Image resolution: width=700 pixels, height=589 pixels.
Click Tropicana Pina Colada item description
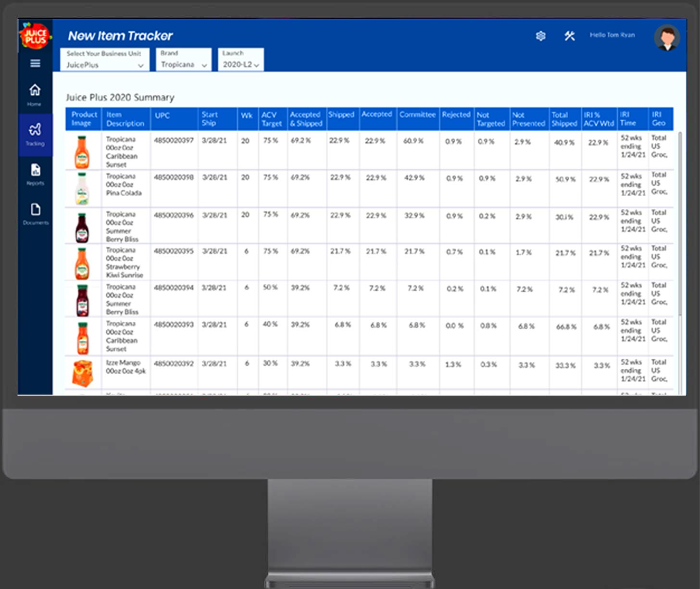click(124, 185)
